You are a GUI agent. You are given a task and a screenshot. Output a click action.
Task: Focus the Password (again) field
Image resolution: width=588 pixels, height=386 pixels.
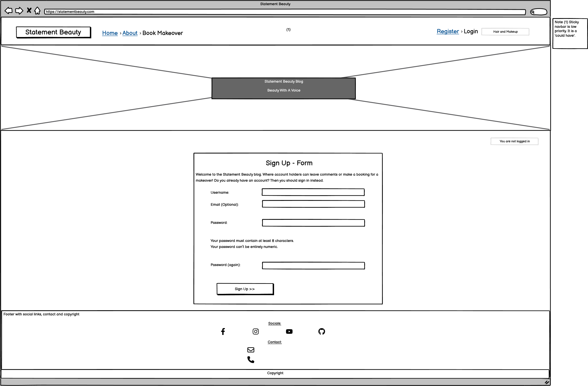(x=313, y=265)
